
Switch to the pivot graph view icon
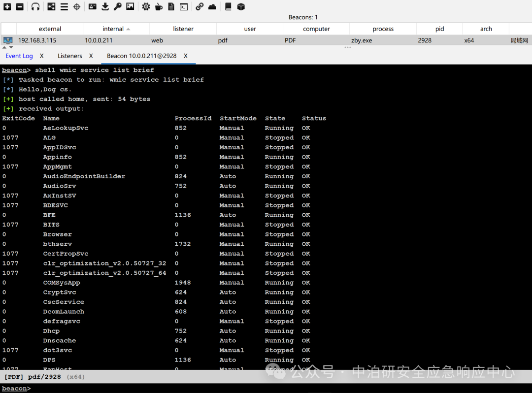point(51,7)
